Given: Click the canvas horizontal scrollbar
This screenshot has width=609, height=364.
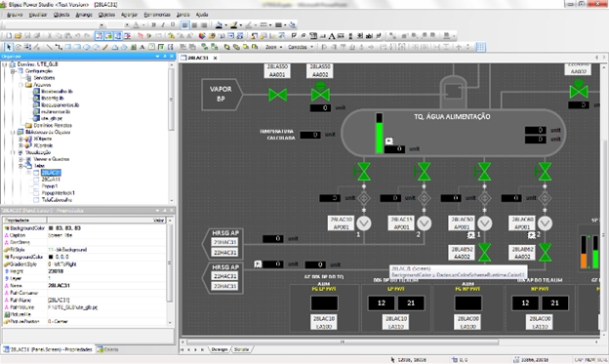Looking at the screenshot, I should point(343,343).
